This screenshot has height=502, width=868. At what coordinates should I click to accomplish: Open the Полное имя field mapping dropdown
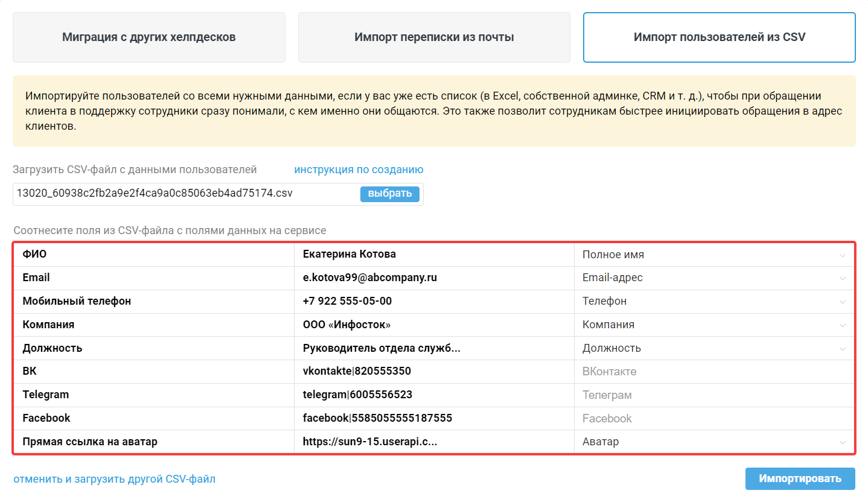tap(714, 255)
